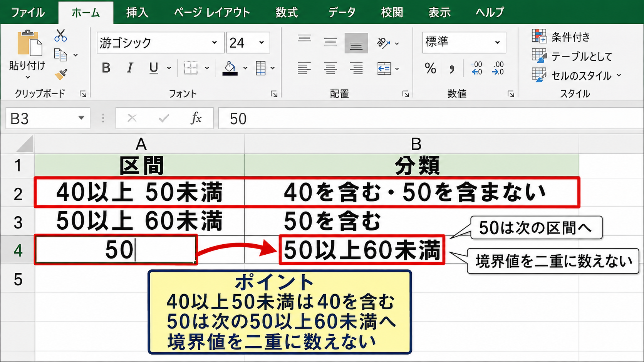644x362 pixels.
Task: Align text left
Action: (x=304, y=68)
